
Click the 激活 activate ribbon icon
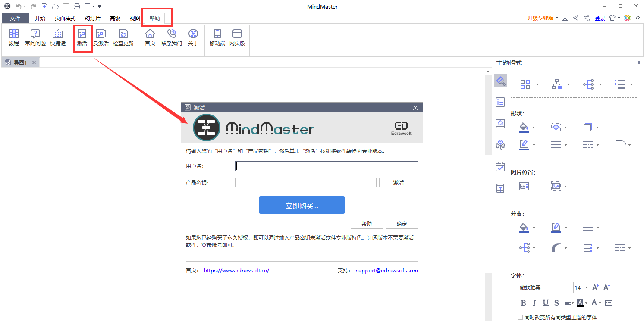point(82,37)
